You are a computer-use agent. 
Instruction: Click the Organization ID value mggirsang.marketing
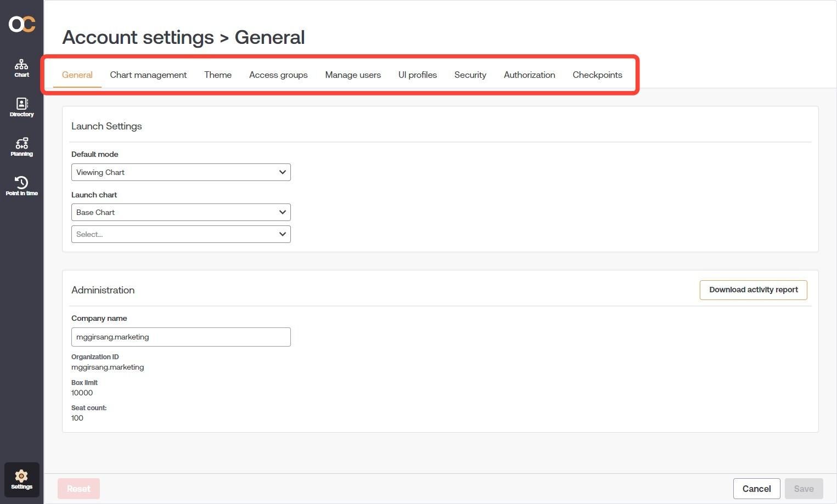pyautogui.click(x=108, y=367)
